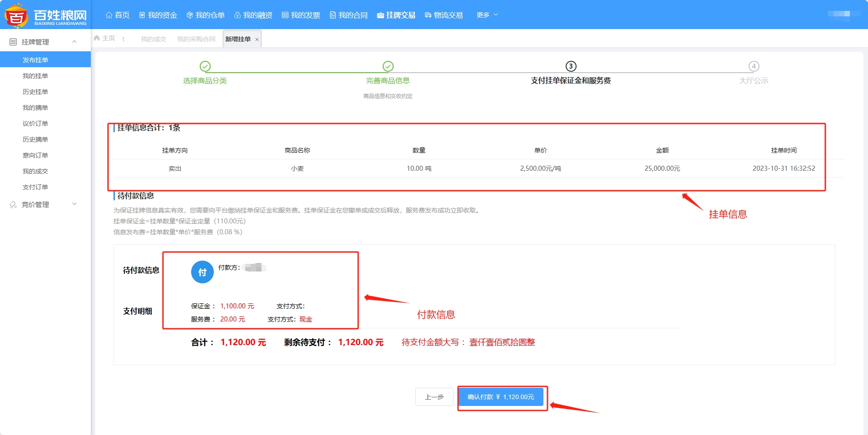Click the 我的合同 contract icon
This screenshot has height=435, width=868.
click(333, 15)
